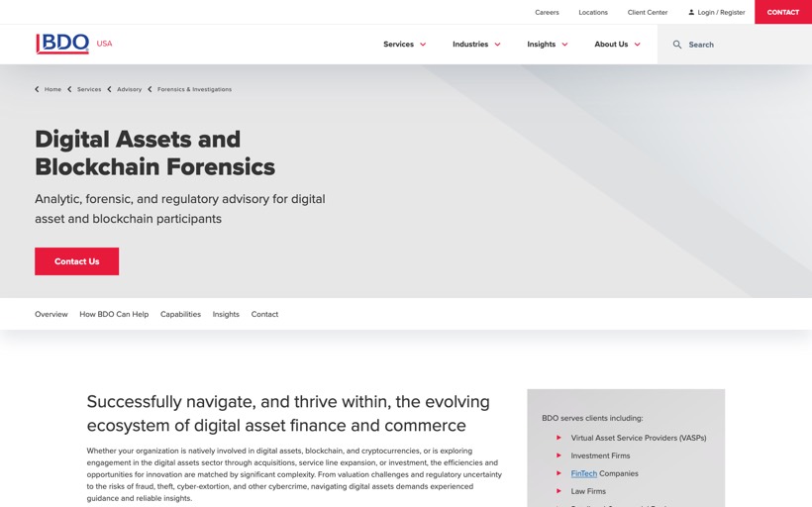Expand the About Us dropdown menu
Screen dimensions: 812x507
pyautogui.click(x=617, y=44)
